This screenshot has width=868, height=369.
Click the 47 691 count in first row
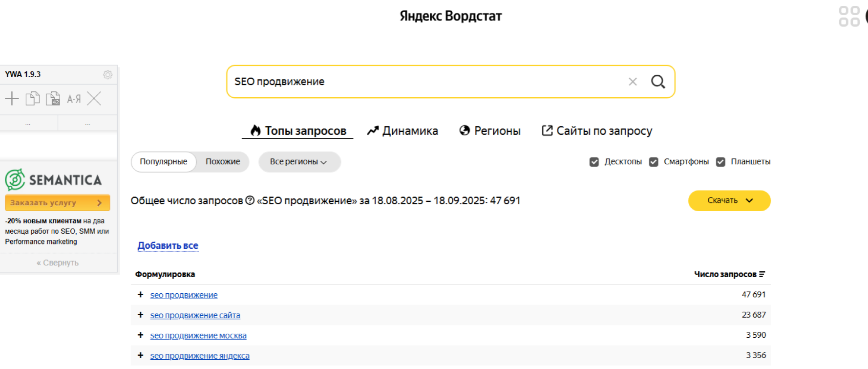754,294
